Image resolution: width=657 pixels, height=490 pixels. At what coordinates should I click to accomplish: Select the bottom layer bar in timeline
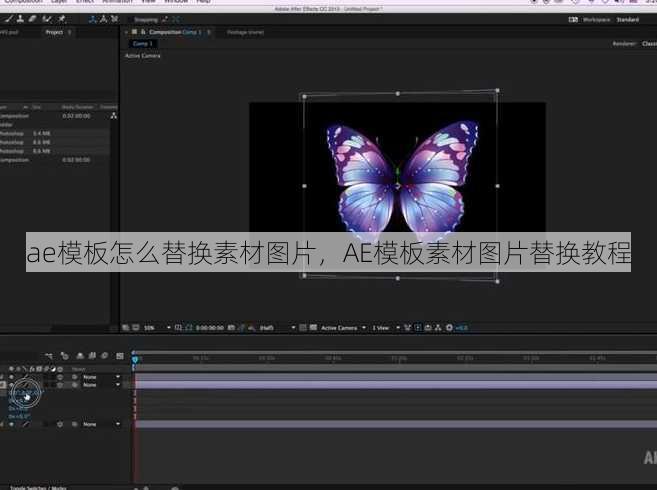pyautogui.click(x=396, y=424)
